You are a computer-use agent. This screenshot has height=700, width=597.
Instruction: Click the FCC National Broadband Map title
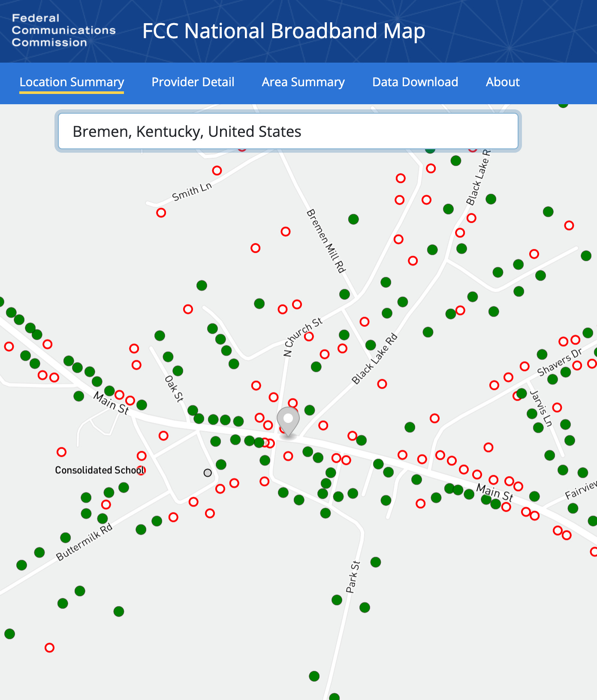tap(283, 31)
